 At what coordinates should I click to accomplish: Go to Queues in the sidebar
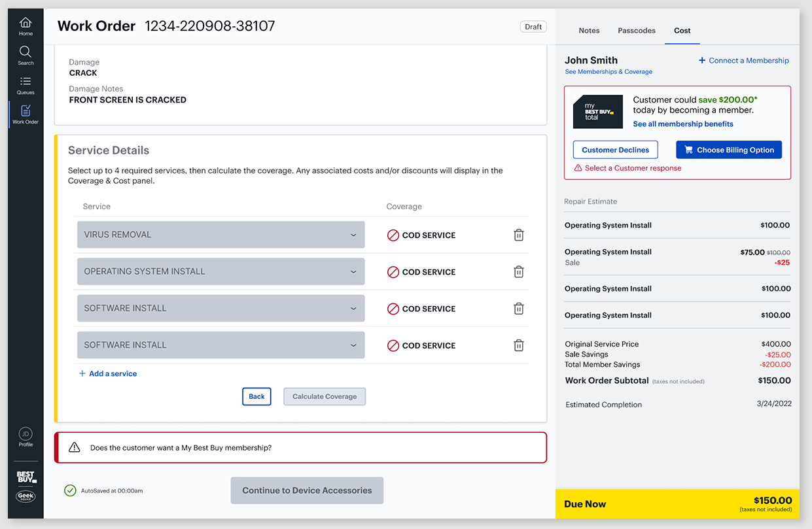click(26, 85)
